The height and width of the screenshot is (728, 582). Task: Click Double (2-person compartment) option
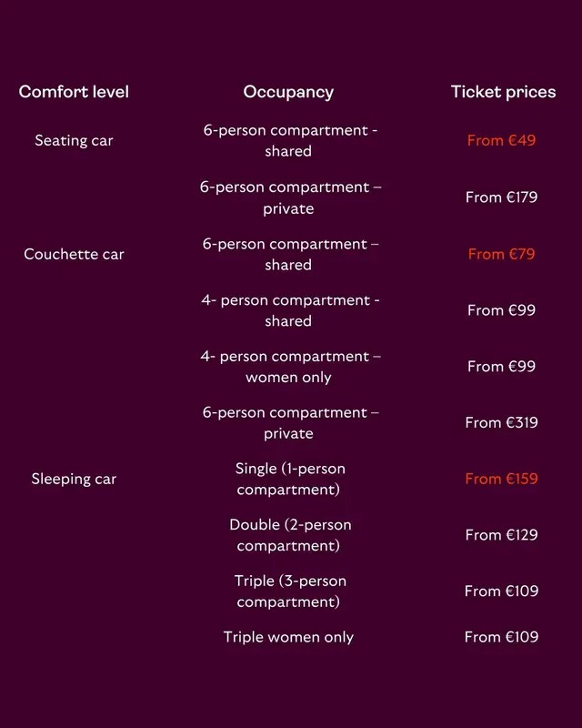(x=289, y=535)
